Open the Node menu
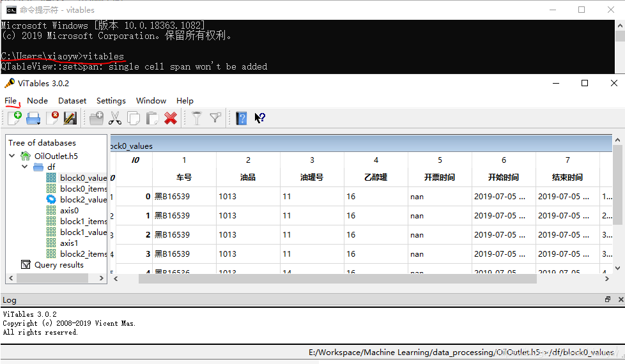 38,101
